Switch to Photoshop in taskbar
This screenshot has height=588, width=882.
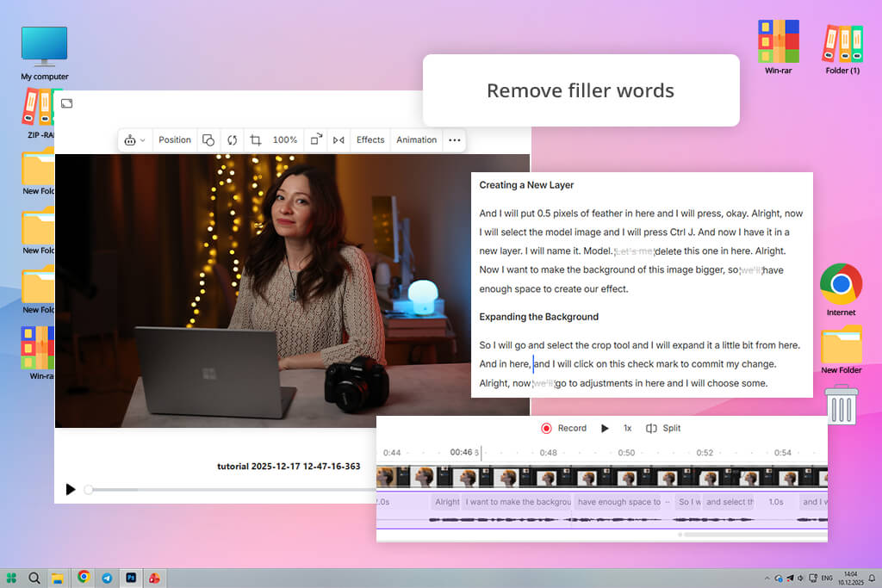click(131, 578)
